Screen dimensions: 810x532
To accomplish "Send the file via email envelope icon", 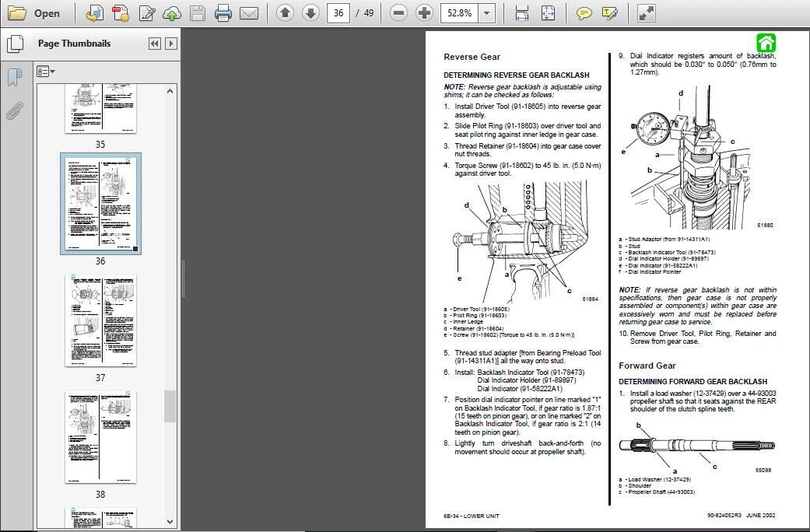I will tap(249, 13).
